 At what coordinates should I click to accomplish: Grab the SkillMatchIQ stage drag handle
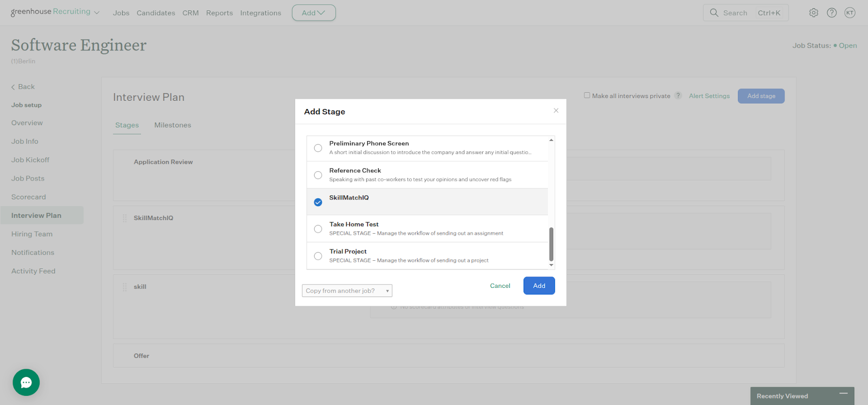(125, 218)
